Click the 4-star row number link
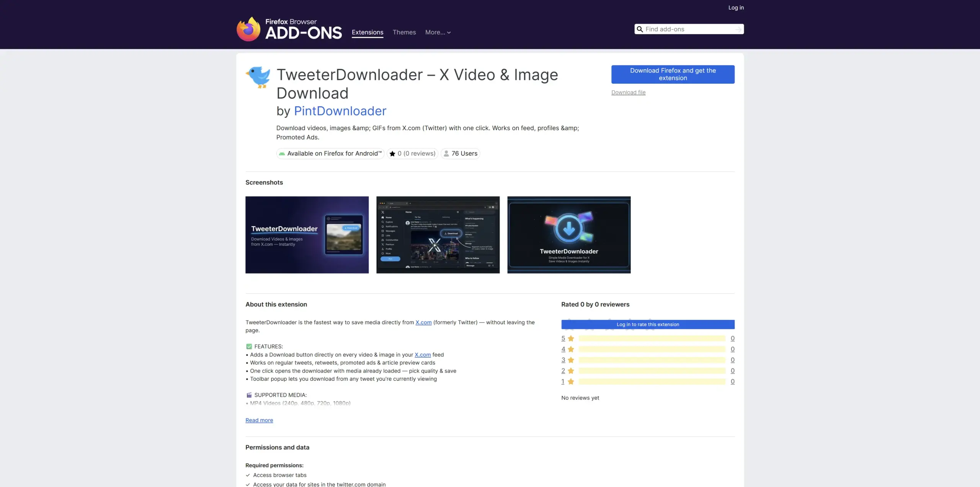The height and width of the screenshot is (487, 980). tap(563, 349)
